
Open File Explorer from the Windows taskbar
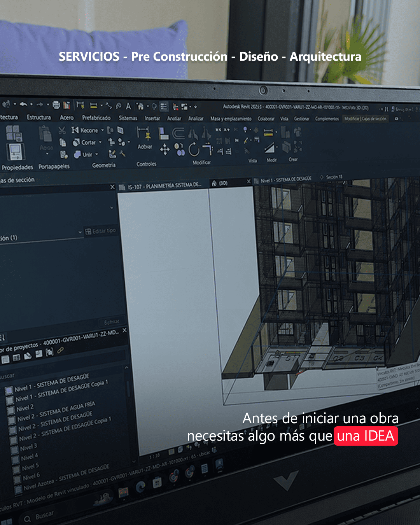pos(123,492)
